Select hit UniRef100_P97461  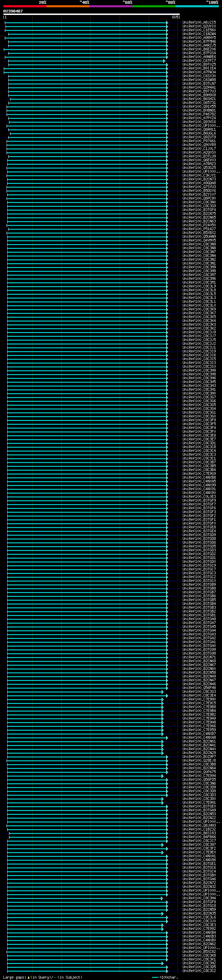click(199, 141)
